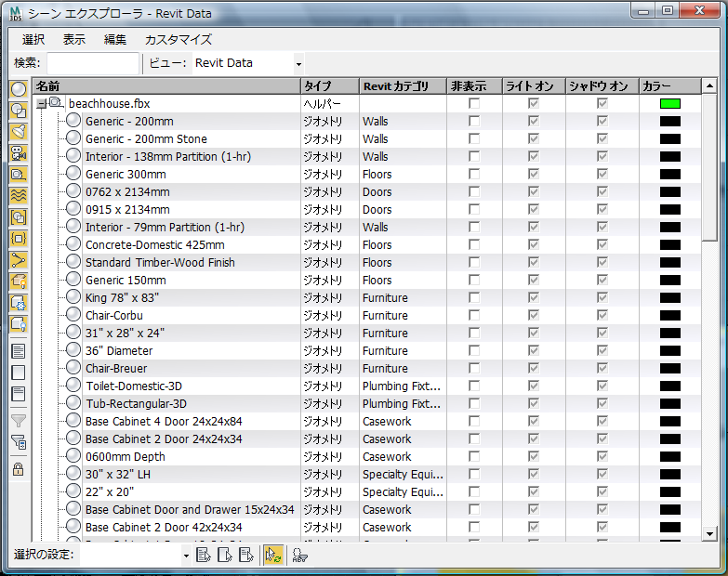The width and height of the screenshot is (728, 576).
Task: Check hidden box for Generic - 200mm
Action: (474, 121)
